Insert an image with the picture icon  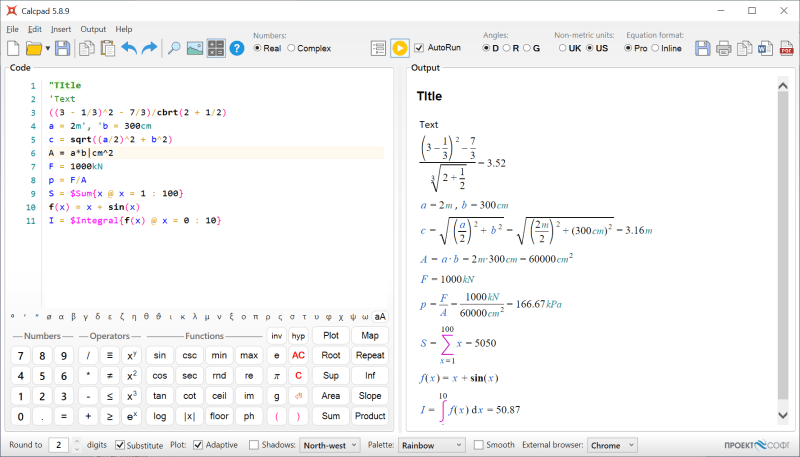[195, 48]
